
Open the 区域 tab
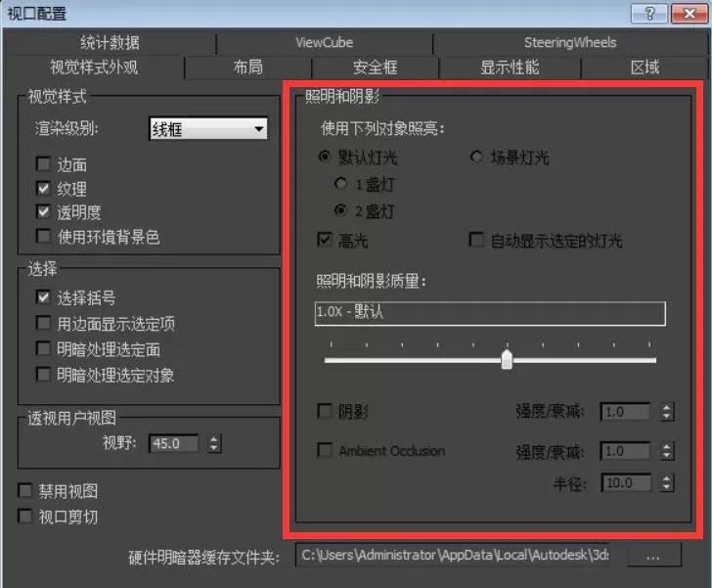pyautogui.click(x=645, y=68)
